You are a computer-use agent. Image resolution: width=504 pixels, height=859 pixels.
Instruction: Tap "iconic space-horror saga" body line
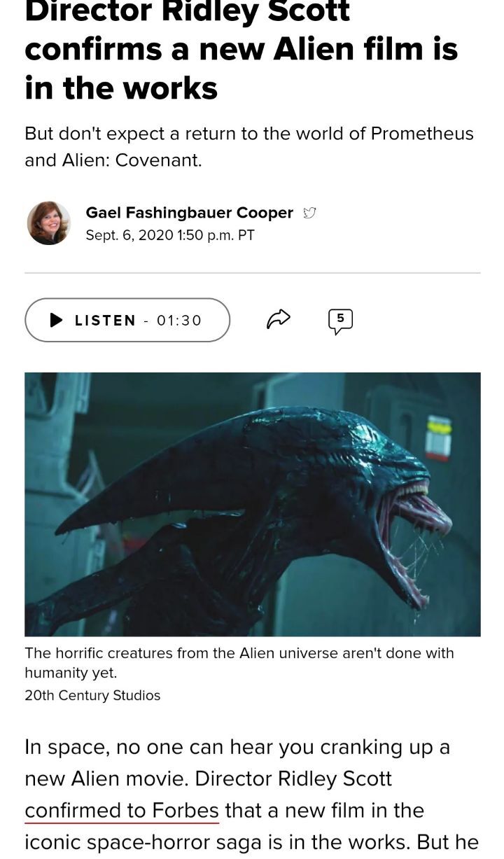click(x=251, y=842)
